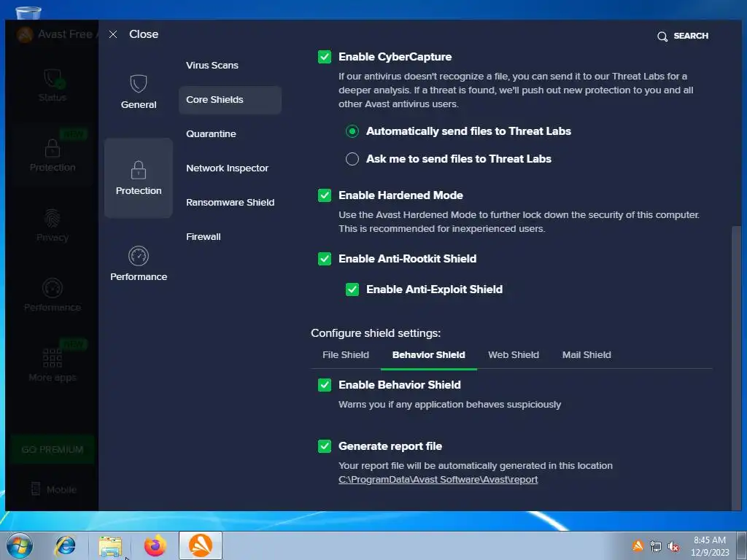The width and height of the screenshot is (747, 560).
Task: Open Quarantine settings
Action: (211, 134)
